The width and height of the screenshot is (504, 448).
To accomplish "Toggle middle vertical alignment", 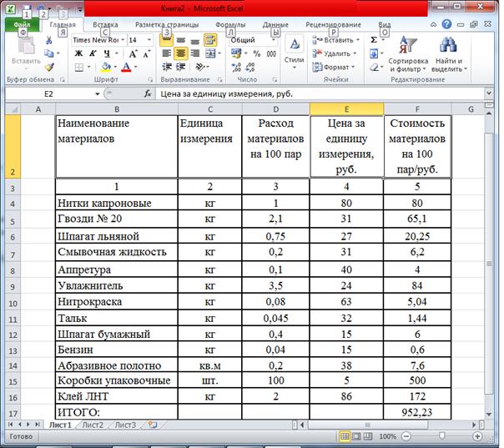I will tap(180, 40).
